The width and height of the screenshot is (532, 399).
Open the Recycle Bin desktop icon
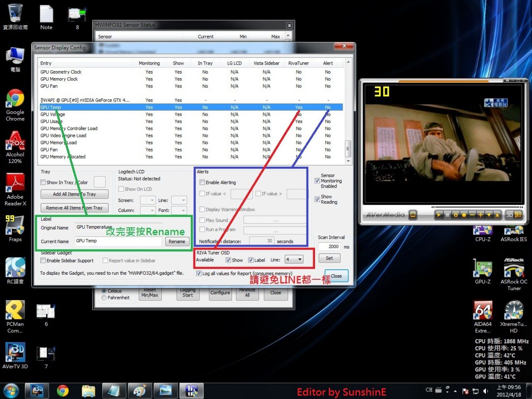[15, 17]
